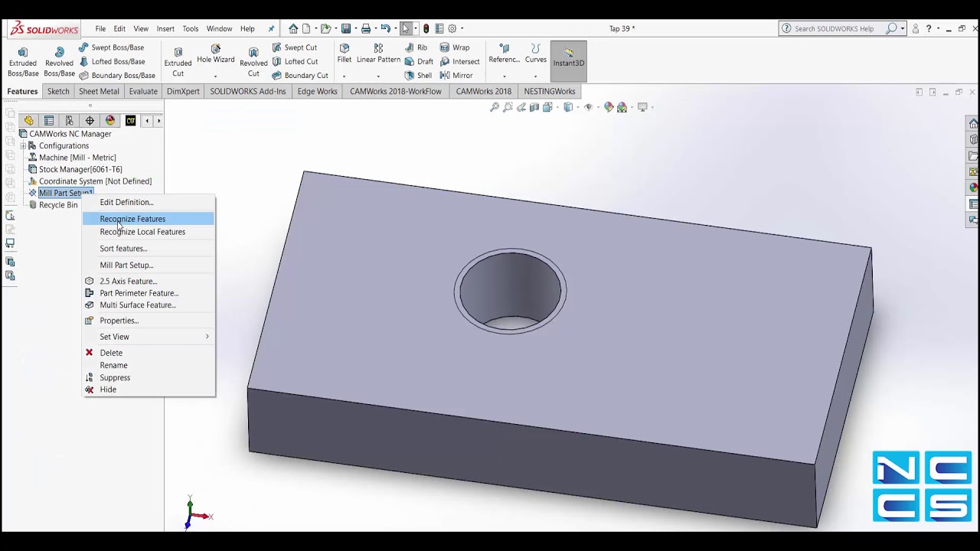Open the FeatureManager design tree tab
This screenshot has width=980, height=551.
[x=28, y=121]
